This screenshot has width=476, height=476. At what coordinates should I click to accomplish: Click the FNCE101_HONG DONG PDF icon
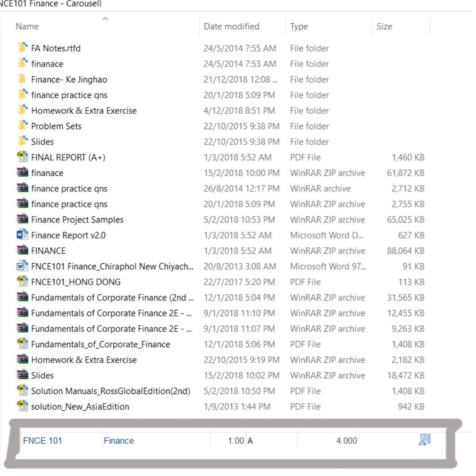[22, 282]
